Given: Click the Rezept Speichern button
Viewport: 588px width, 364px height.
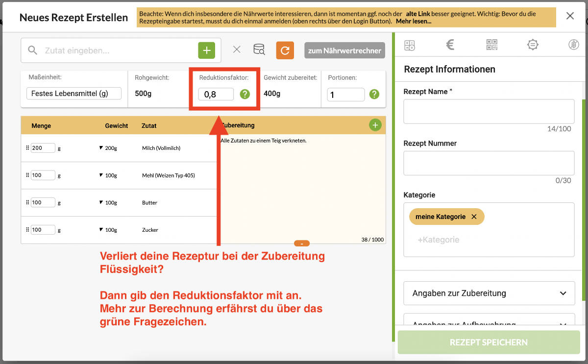Looking at the screenshot, I should [489, 342].
